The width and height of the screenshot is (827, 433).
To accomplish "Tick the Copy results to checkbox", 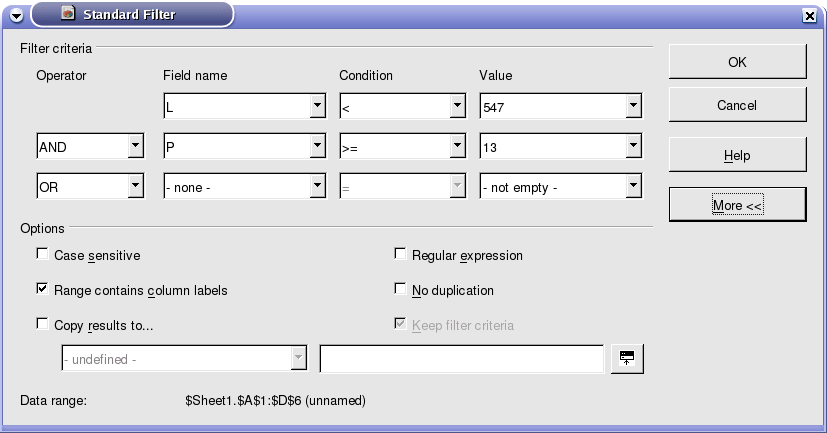I will point(42,324).
